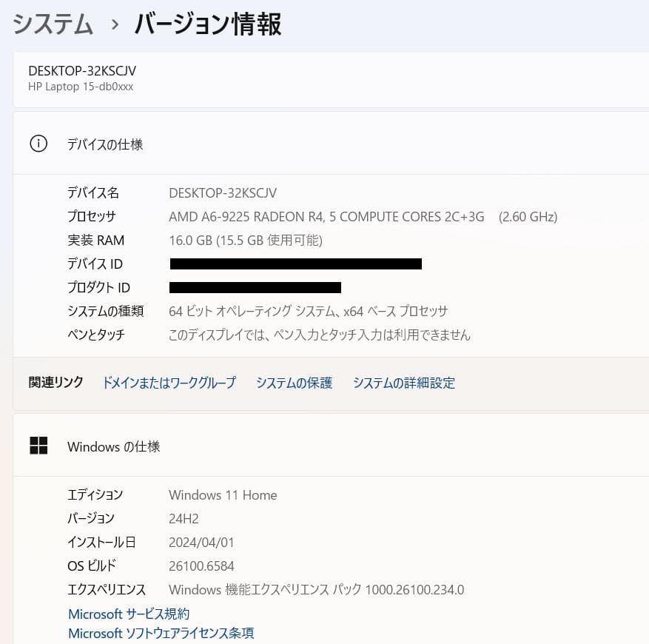This screenshot has width=649, height=644.
Task: Open ドメインまたはワークグループ settings
Action: pyautogui.click(x=169, y=383)
